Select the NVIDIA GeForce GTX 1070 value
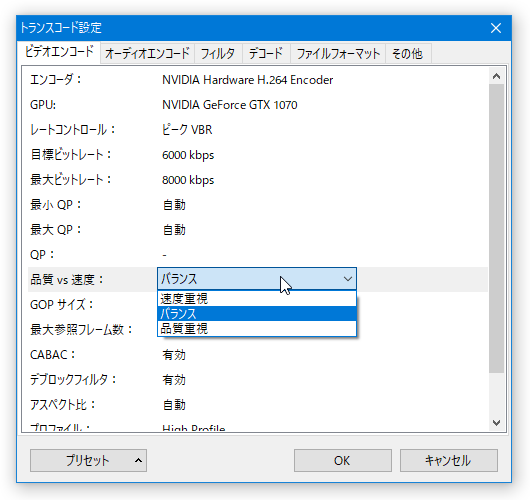 (x=230, y=105)
